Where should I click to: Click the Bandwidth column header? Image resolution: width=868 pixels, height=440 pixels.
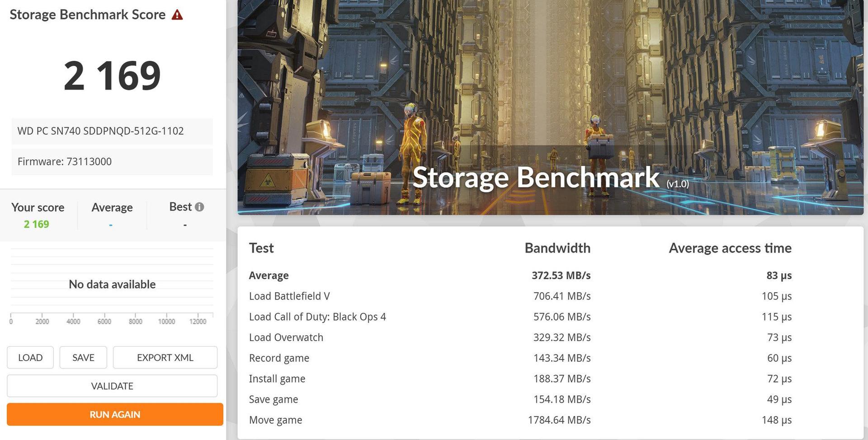pyautogui.click(x=557, y=248)
